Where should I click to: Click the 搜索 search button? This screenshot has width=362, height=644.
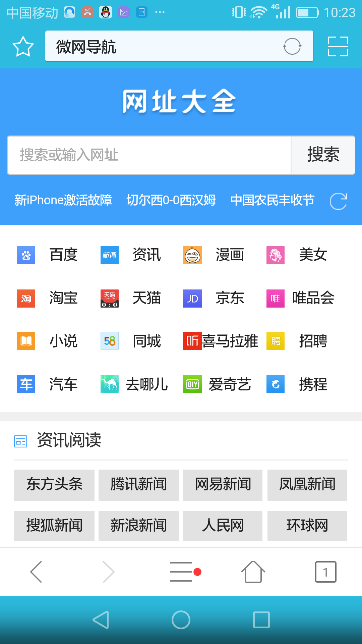323,155
